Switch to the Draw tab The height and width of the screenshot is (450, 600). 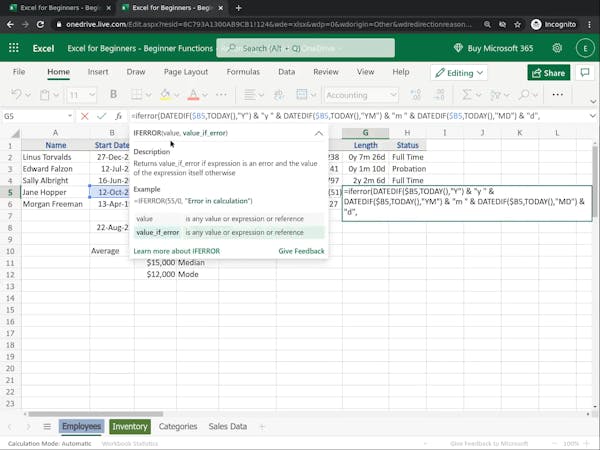136,72
